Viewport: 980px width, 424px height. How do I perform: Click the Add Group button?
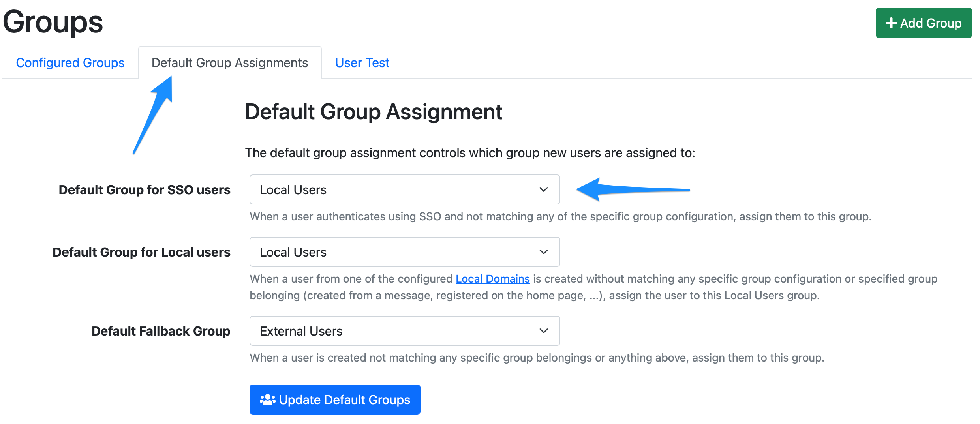coord(924,23)
